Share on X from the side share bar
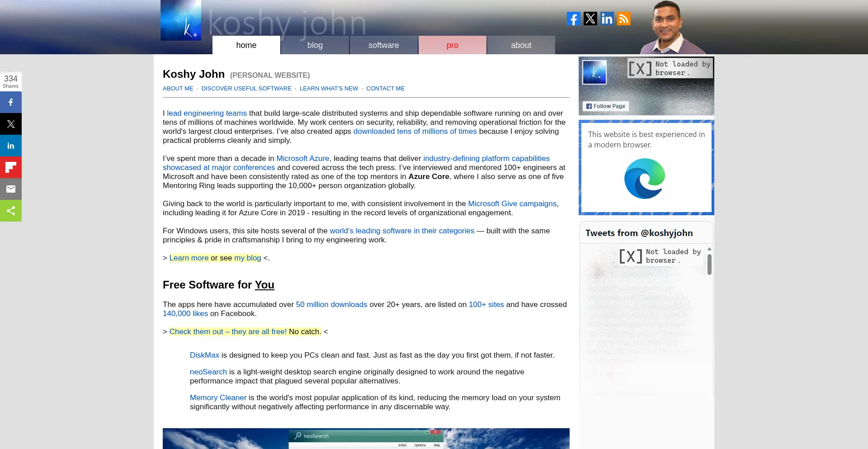868x449 pixels. [x=11, y=124]
